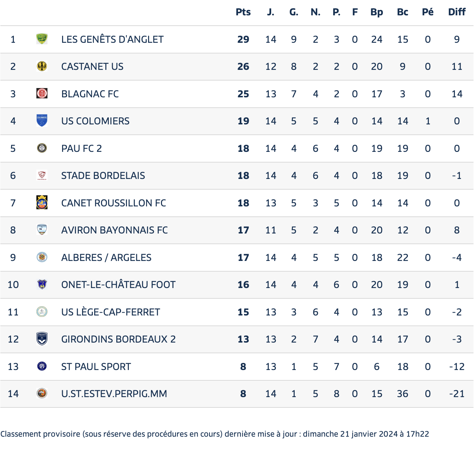Click the US LÈGE-CAP-FERRET team name
The image size is (476, 452).
click(x=111, y=312)
